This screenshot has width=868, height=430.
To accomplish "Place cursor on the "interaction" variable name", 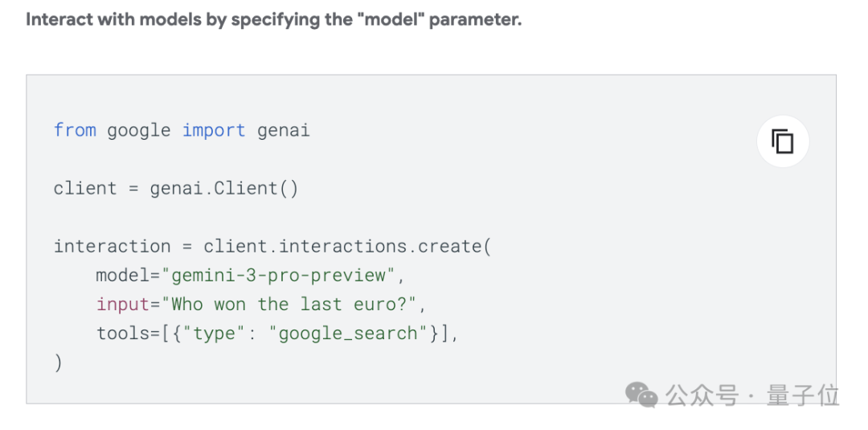I will [112, 246].
